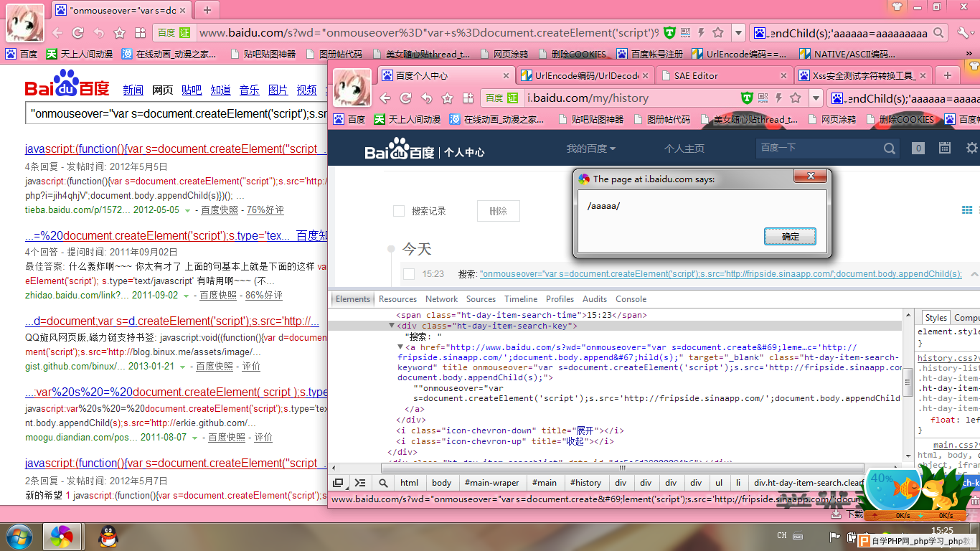Open the Windows Start button
This screenshot has width=980, height=551.
pyautogui.click(x=19, y=537)
